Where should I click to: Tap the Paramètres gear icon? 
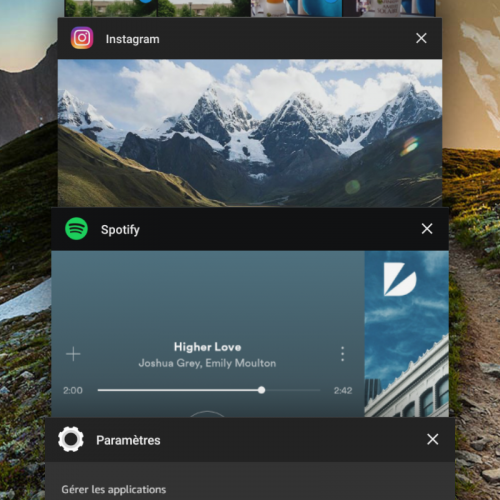pos(71,439)
